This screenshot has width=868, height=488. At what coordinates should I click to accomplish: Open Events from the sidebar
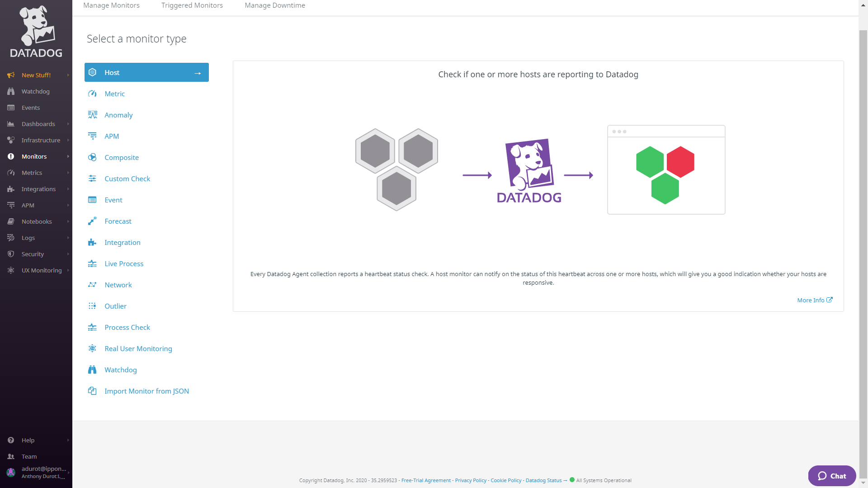[30, 108]
